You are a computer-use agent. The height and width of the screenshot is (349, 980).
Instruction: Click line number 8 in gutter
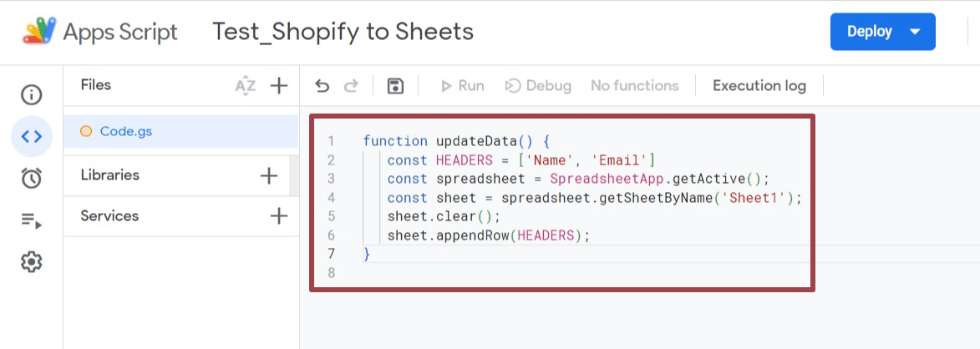pos(331,273)
